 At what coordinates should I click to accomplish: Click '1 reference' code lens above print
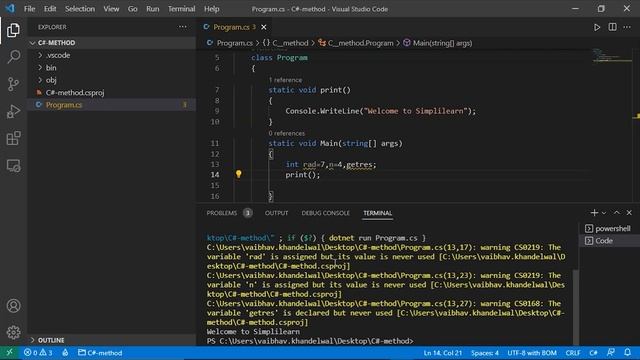point(285,80)
